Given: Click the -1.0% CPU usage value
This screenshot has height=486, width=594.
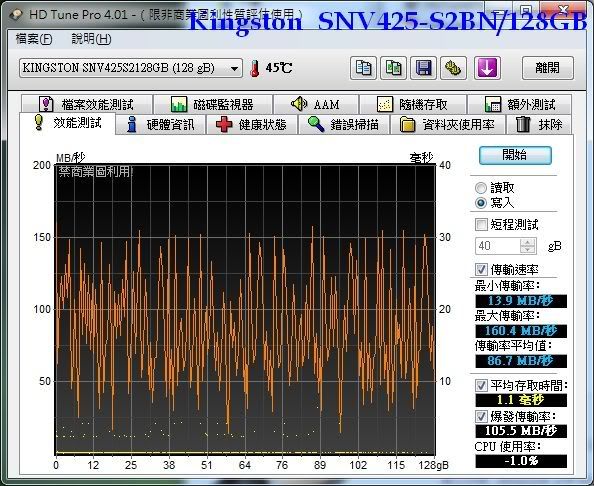Looking at the screenshot, I should pos(521,461).
